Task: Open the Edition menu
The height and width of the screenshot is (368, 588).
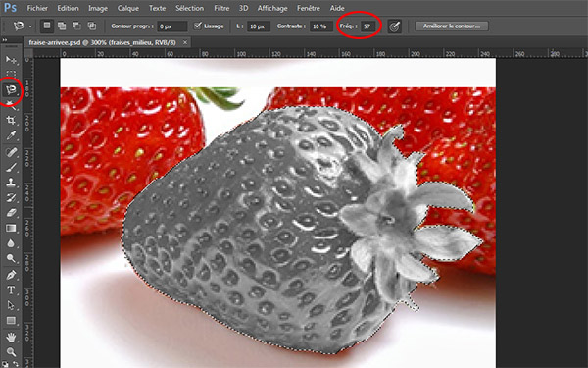Action: pos(68,8)
